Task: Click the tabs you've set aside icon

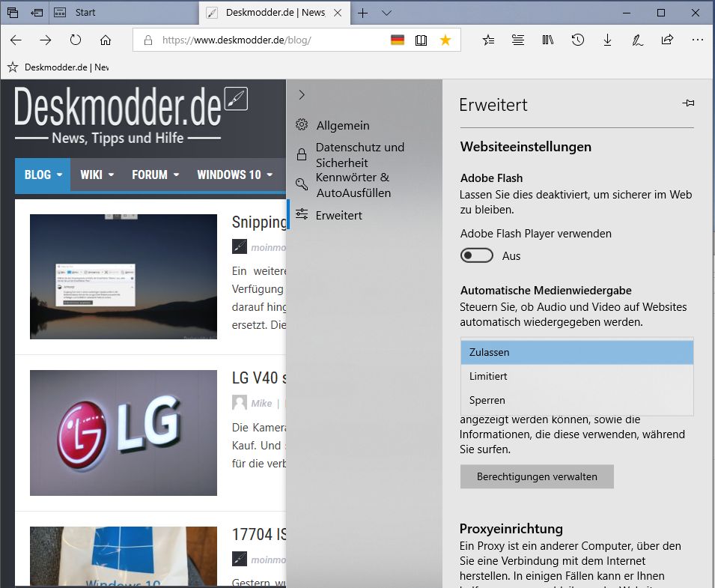Action: click(13, 13)
